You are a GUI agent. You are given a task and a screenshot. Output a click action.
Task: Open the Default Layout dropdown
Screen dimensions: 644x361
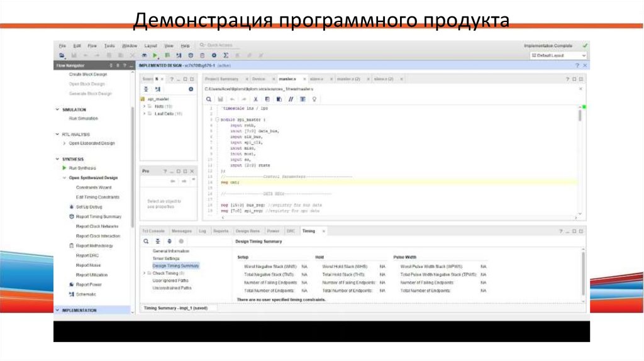(558, 55)
